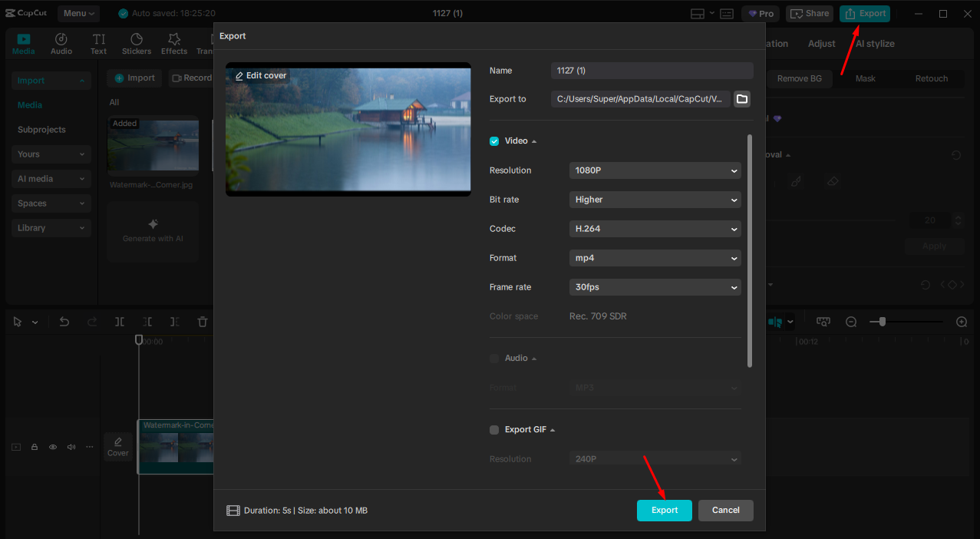Open the export folder browser icon

[x=741, y=98]
